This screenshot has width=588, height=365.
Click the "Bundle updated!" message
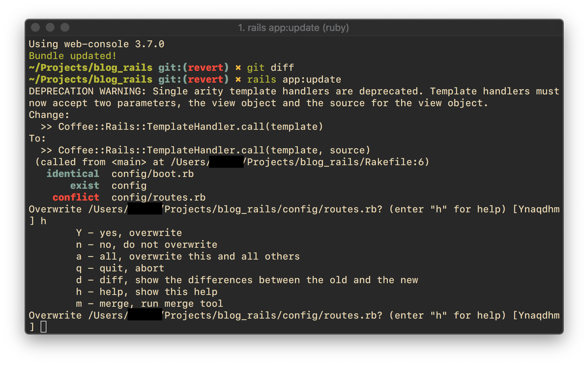(73, 56)
